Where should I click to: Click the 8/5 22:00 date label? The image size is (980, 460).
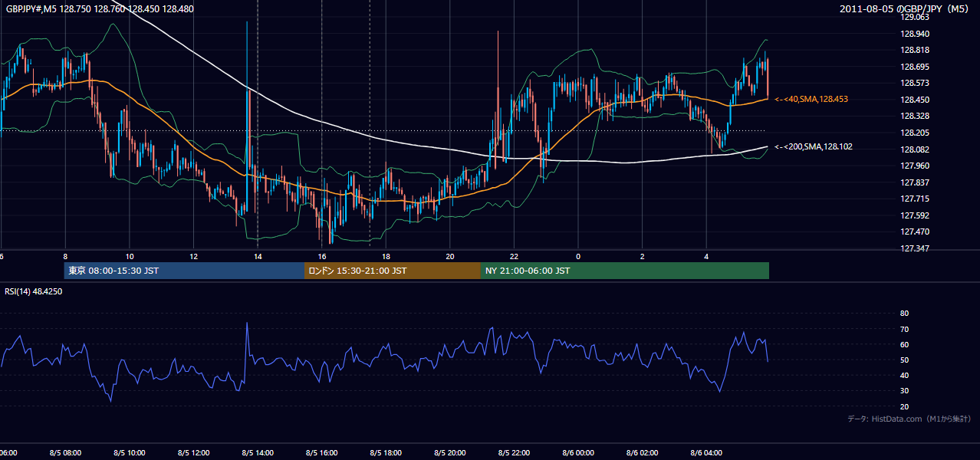514,453
